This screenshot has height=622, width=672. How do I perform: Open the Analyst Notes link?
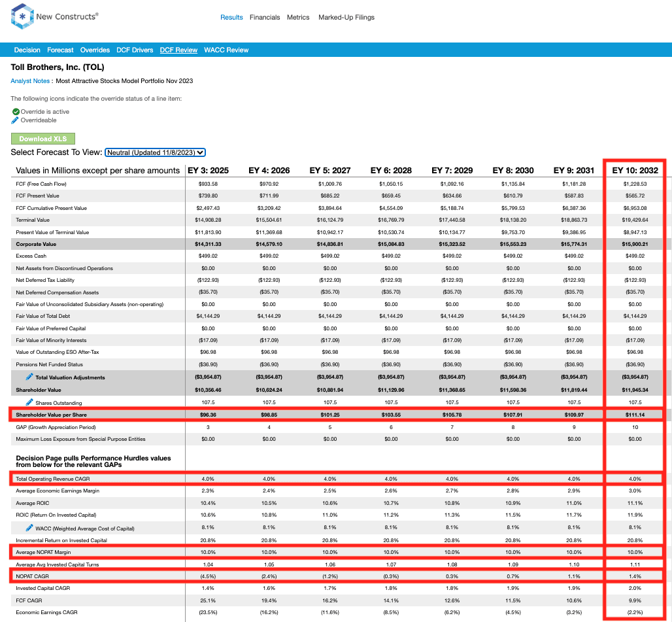[30, 80]
